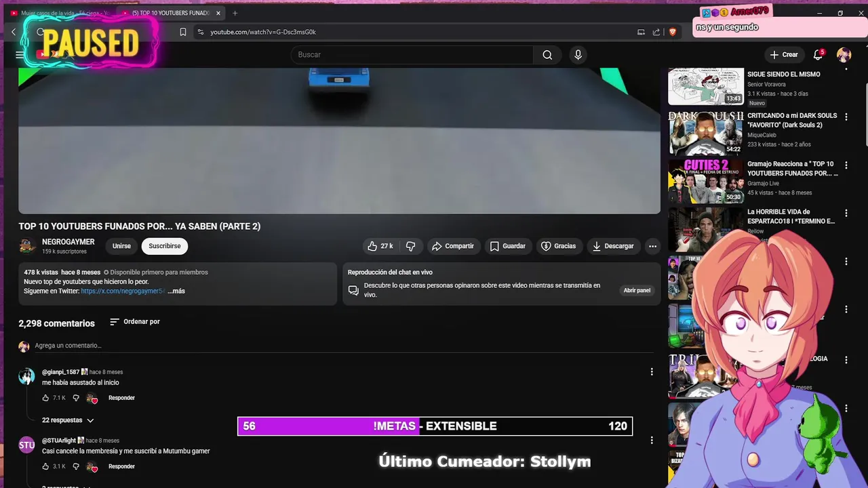Open more actions ellipsis next to Descargar
868x488 pixels.
(652, 246)
